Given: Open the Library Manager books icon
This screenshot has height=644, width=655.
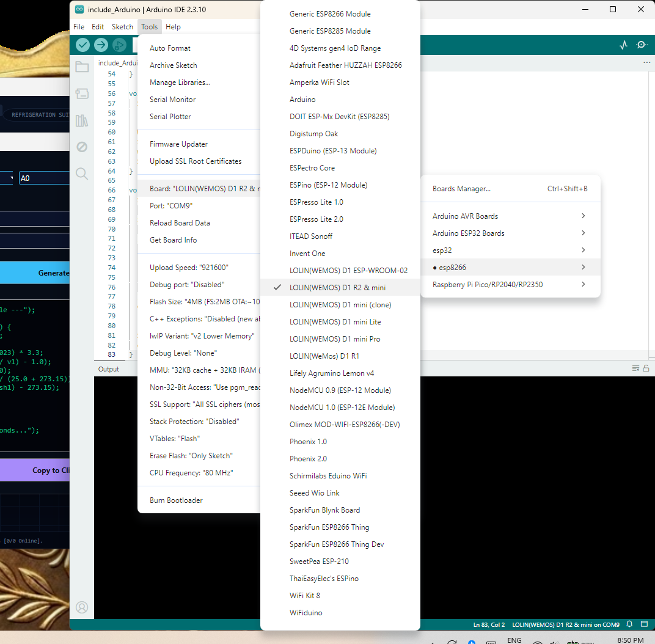Looking at the screenshot, I should pos(82,121).
